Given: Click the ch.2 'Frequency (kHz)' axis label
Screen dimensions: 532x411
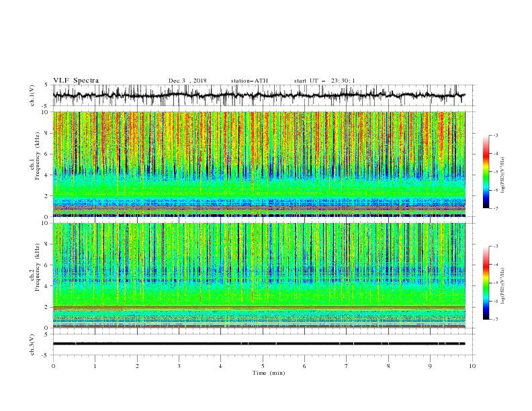Looking at the screenshot, I should [38, 267].
